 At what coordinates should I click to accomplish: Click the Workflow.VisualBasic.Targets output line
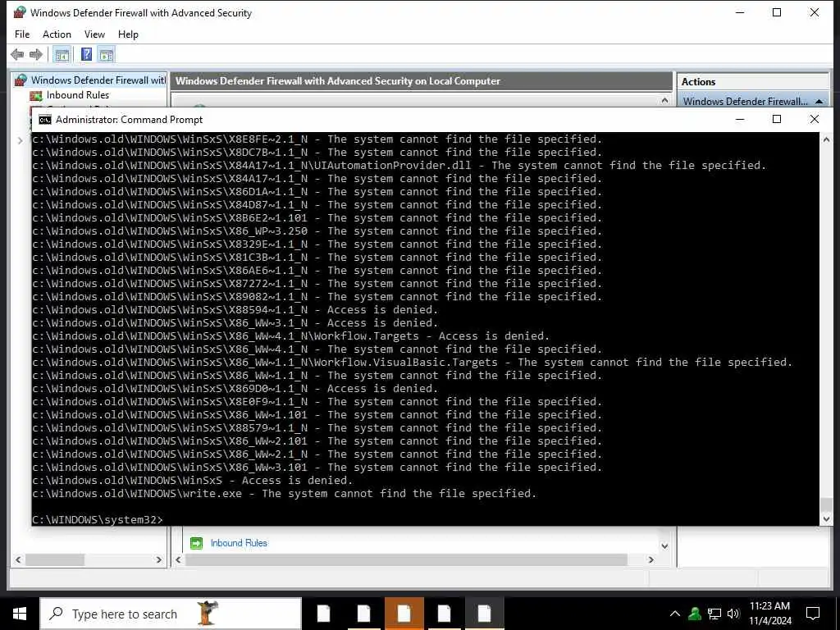412,362
